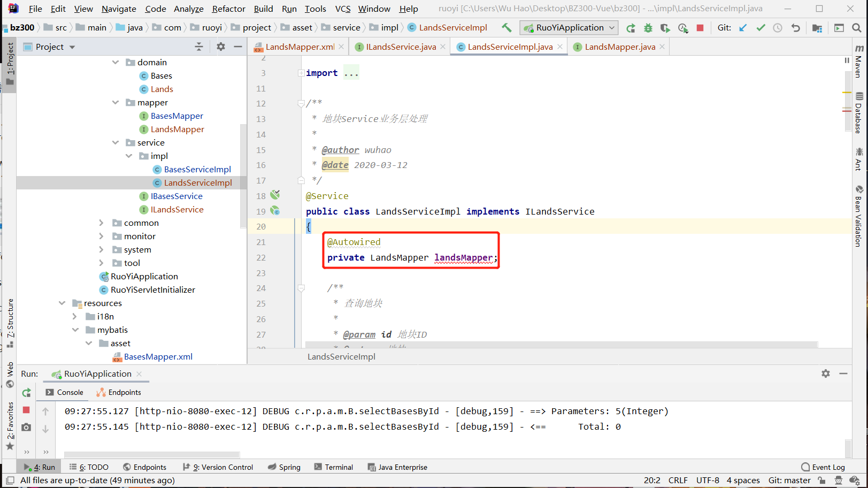This screenshot has height=488, width=868.
Task: Expand folded import statements
Action: pyautogui.click(x=301, y=73)
